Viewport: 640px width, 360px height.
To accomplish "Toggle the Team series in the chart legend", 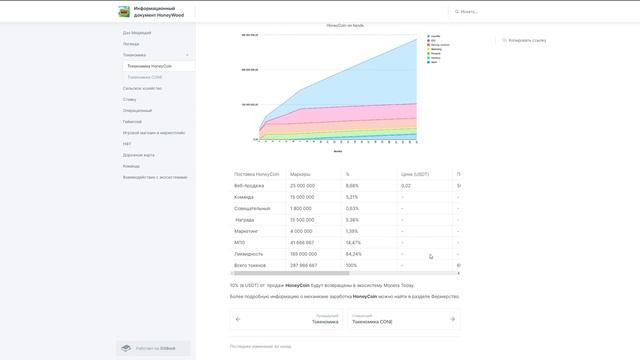I will (432, 62).
